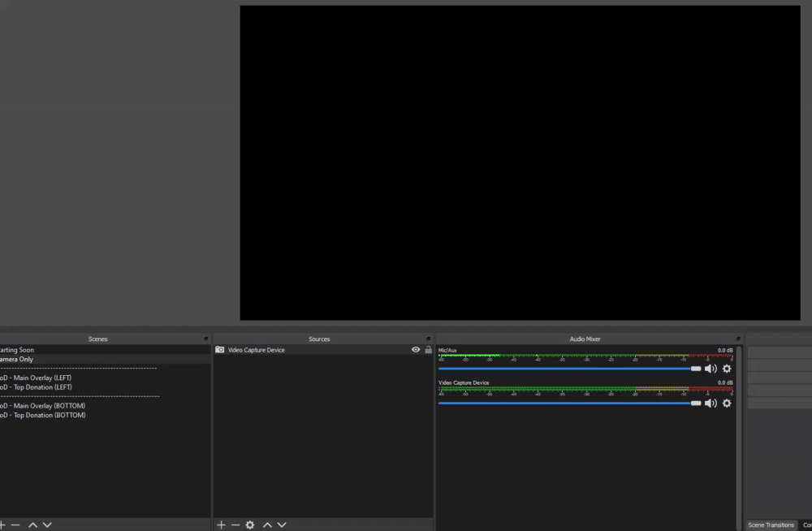Add a new source with the plus icon
The height and width of the screenshot is (531, 812).
click(220, 525)
